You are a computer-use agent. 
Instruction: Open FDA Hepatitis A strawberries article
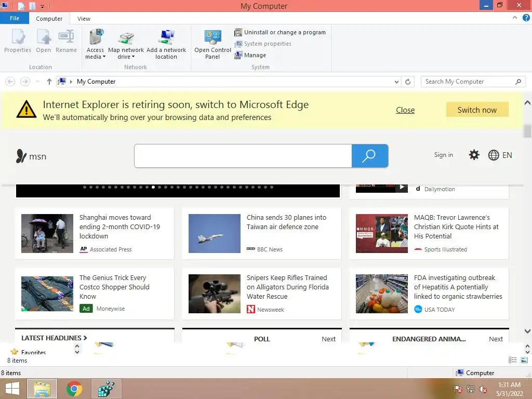tap(458, 287)
